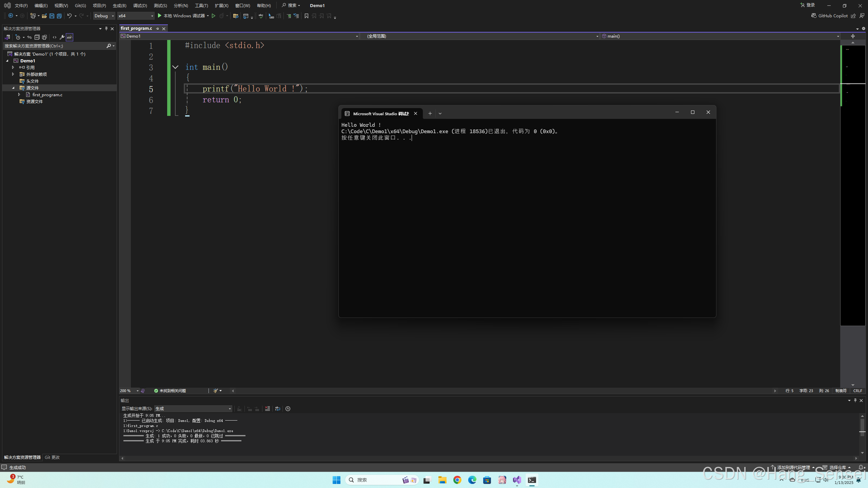Clear all output with red-X list icon
The width and height of the screenshot is (868, 488).
tap(268, 409)
